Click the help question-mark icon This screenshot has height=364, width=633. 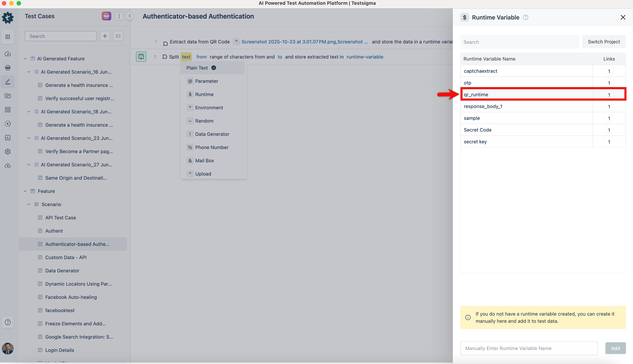8,322
